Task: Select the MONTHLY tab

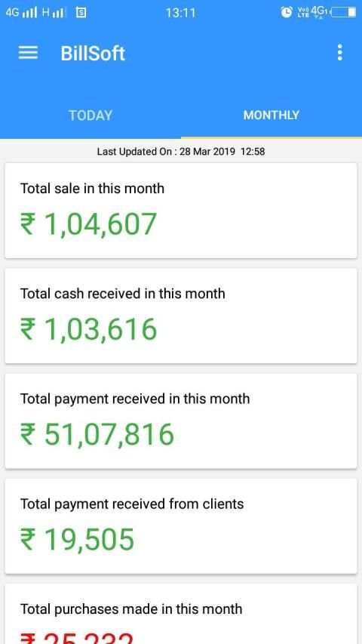Action: pos(271,116)
